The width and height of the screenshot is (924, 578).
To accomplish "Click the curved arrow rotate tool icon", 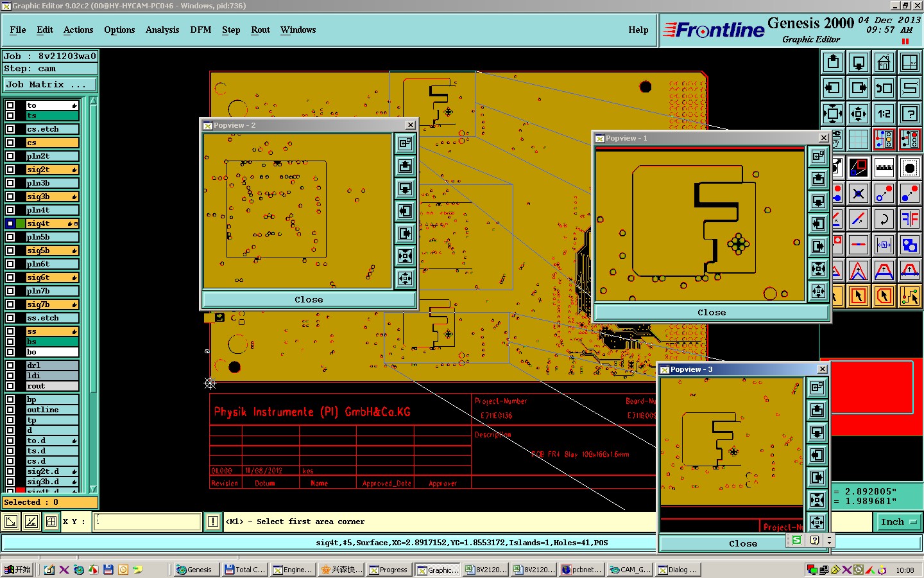I will coord(884,219).
